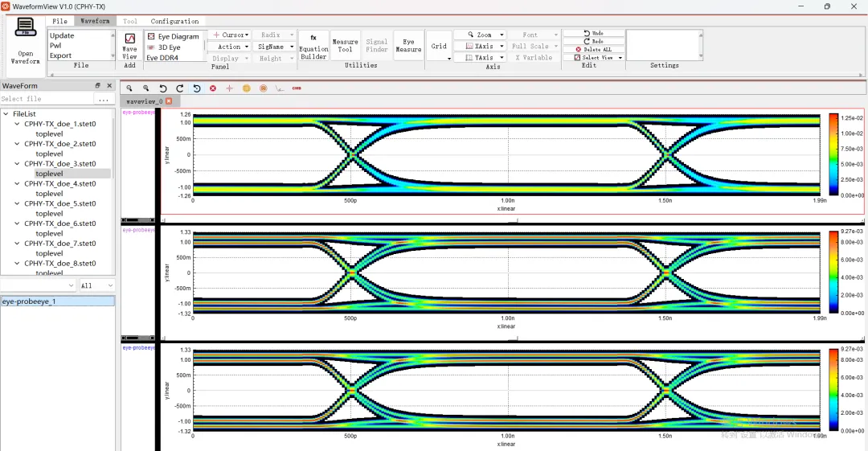Image resolution: width=868 pixels, height=451 pixels.
Task: Switch to the File ribbon tab
Action: [x=59, y=21]
